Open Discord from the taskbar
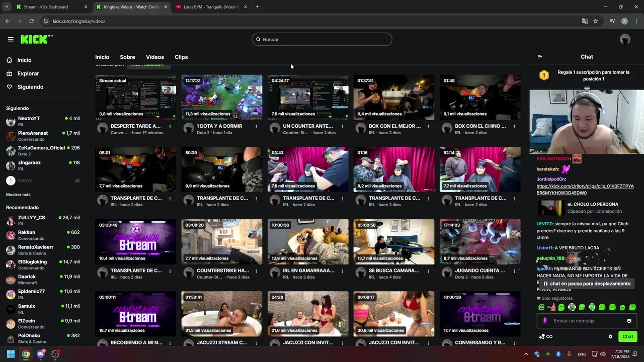The height and width of the screenshot is (362, 644). click(41, 354)
